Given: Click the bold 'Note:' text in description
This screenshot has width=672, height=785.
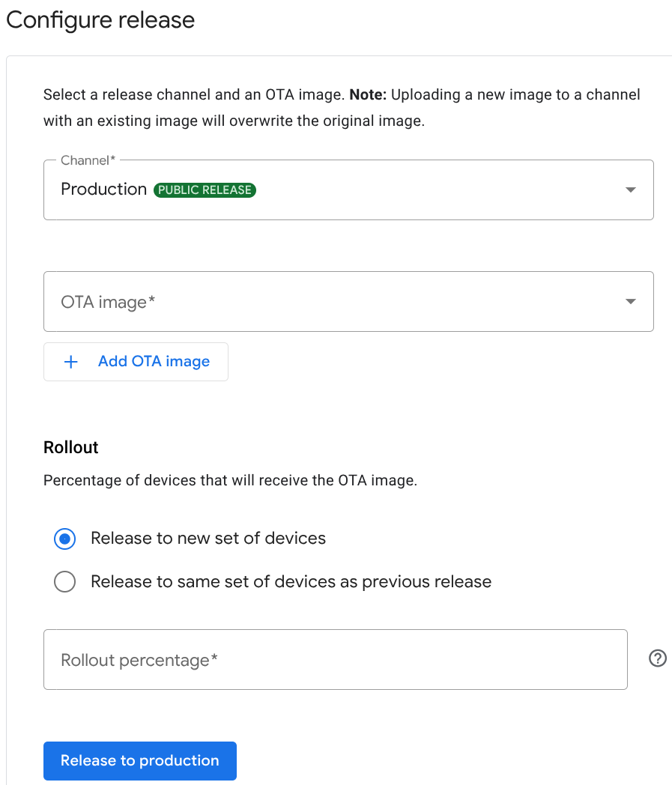Looking at the screenshot, I should pyautogui.click(x=369, y=95).
